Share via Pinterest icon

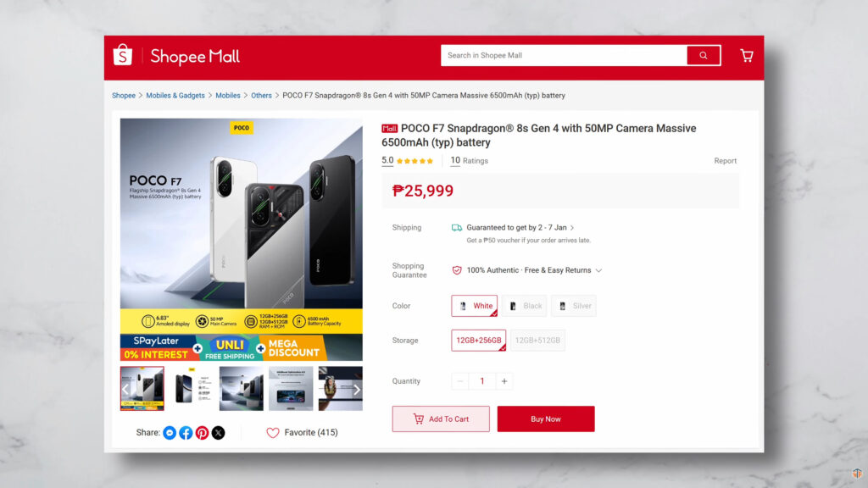pos(202,433)
